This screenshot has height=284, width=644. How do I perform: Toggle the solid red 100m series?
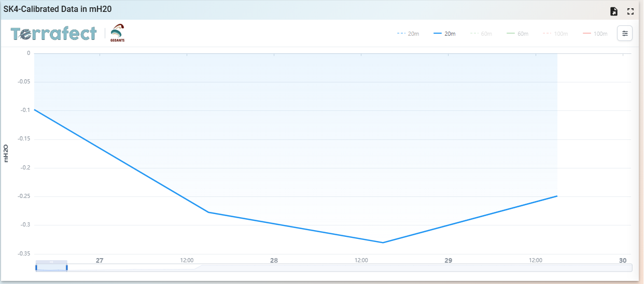[x=595, y=34]
